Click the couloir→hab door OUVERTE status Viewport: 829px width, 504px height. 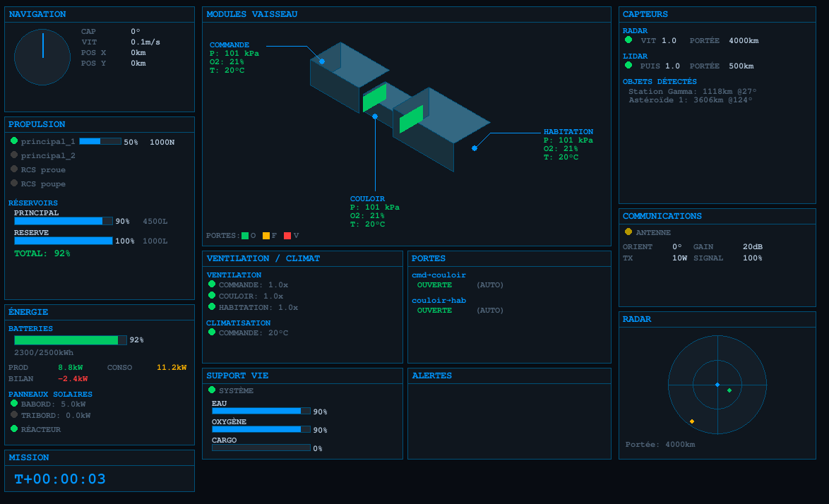[x=434, y=310]
